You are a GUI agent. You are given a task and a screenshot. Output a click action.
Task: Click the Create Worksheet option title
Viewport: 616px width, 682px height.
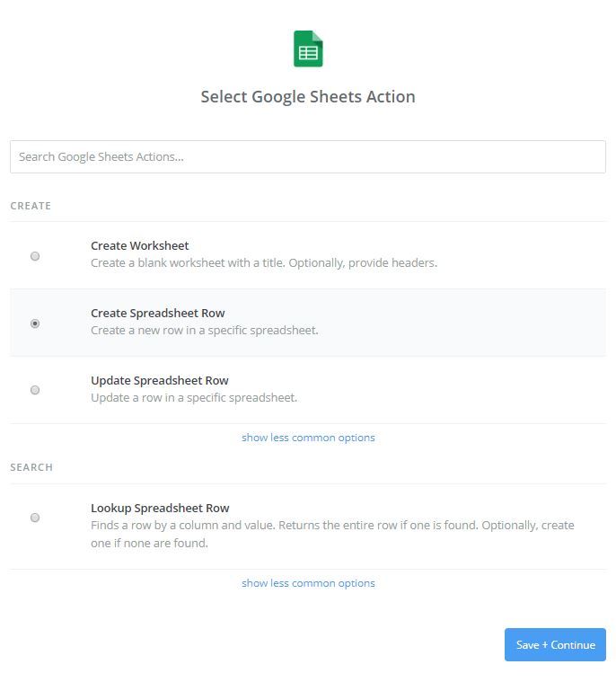tap(140, 245)
